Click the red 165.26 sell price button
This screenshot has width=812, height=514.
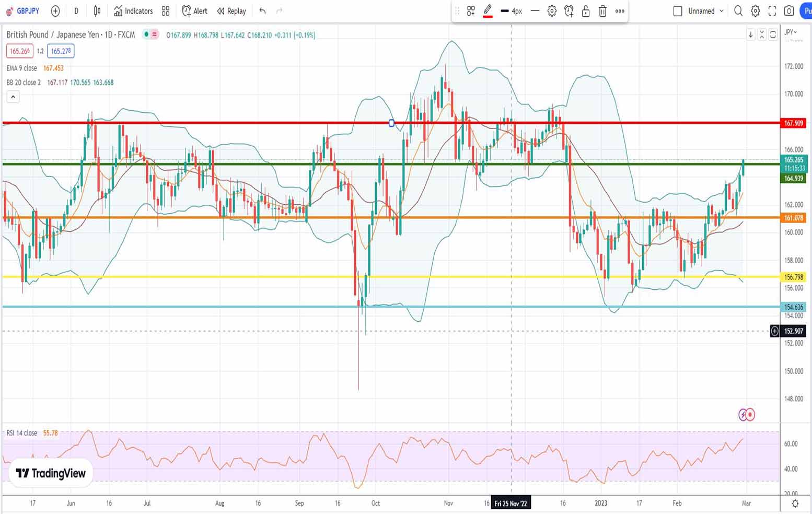click(19, 51)
